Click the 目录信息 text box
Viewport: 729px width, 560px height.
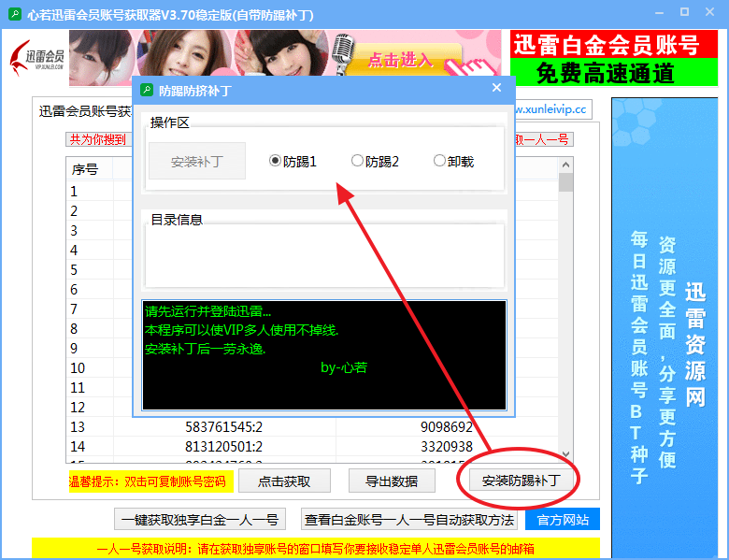(x=324, y=256)
